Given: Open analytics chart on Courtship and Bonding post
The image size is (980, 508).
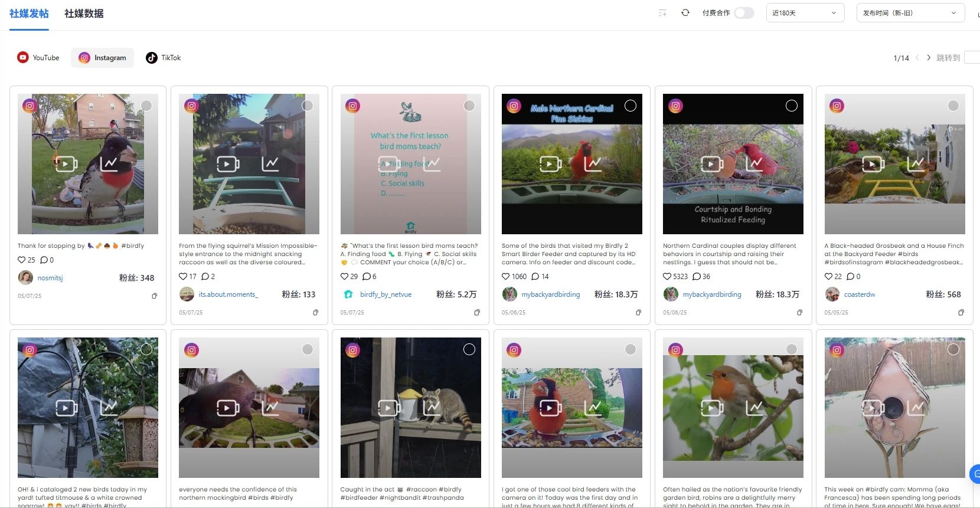Looking at the screenshot, I should coord(754,163).
